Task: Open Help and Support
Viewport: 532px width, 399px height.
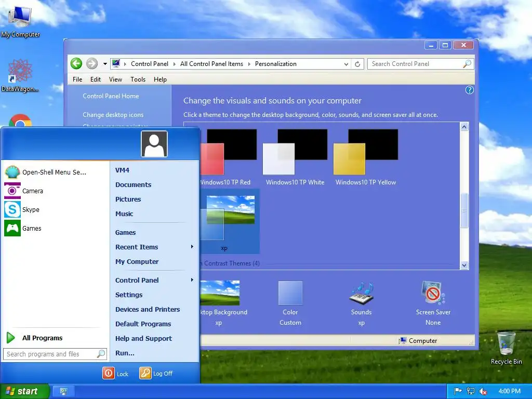Action: [143, 339]
